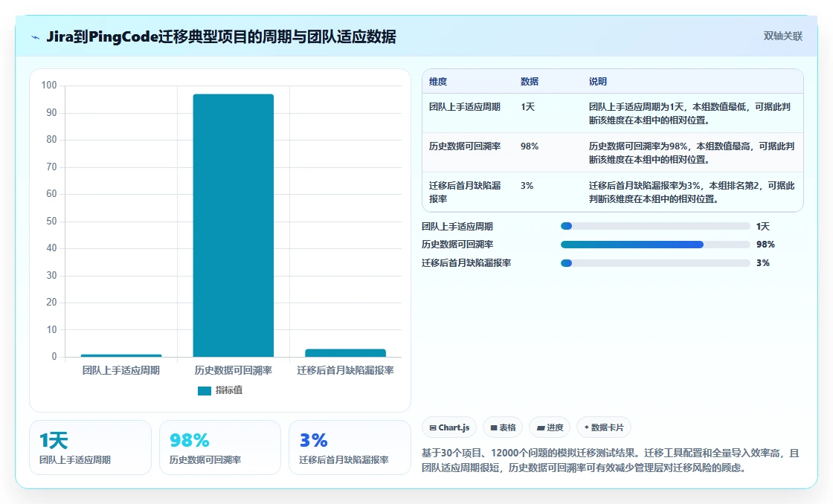Select the 数据卡片 tag

pos(604,427)
